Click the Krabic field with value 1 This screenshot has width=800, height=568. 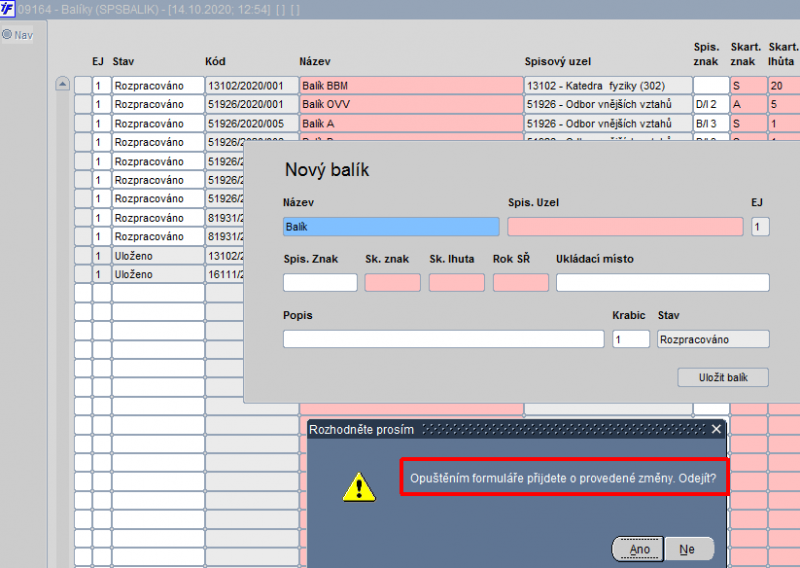[x=631, y=339]
